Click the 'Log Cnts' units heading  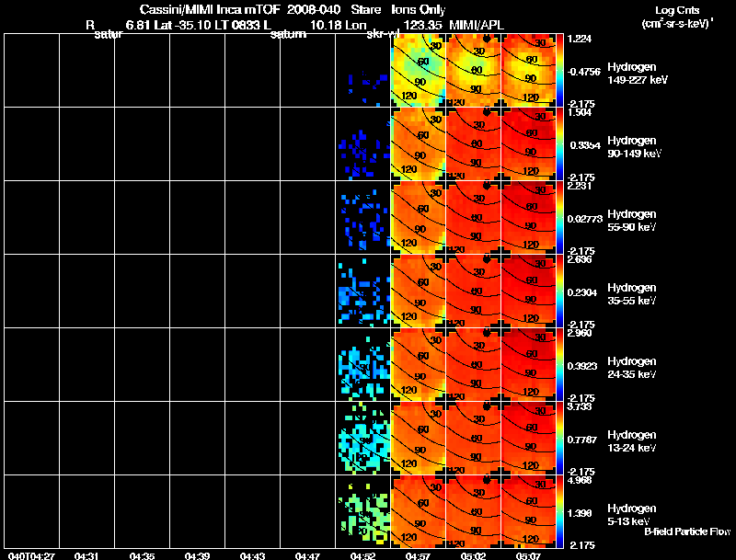point(677,10)
